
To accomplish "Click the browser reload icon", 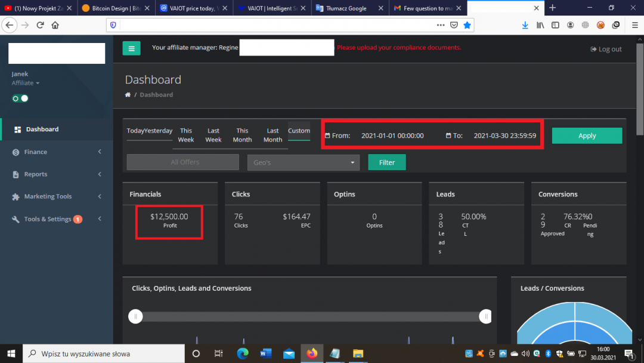I will click(x=40, y=25).
